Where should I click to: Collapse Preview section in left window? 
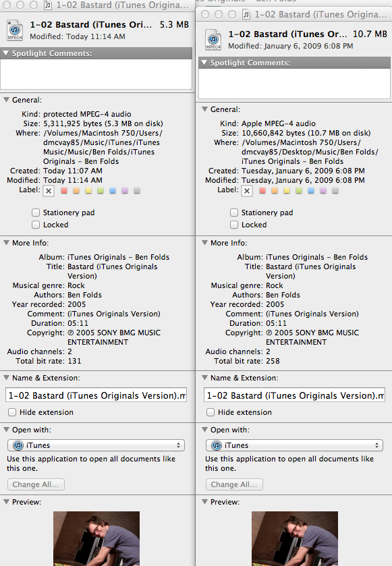(x=6, y=502)
